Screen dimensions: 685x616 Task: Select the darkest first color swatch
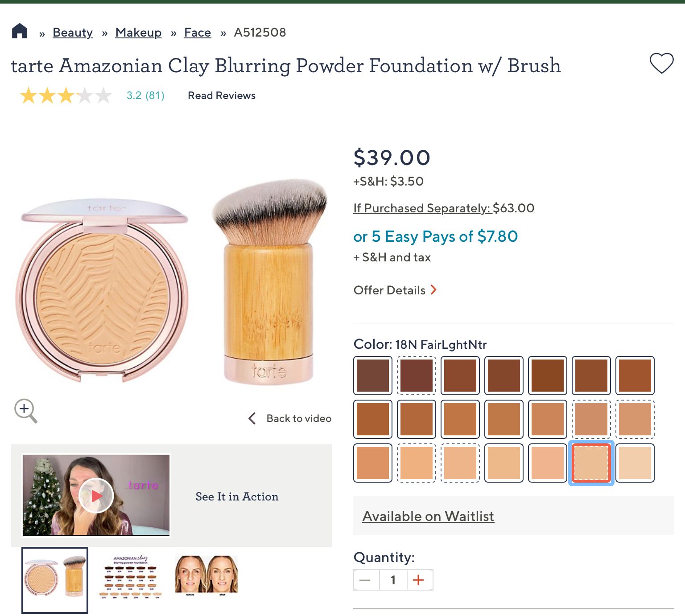(x=373, y=376)
